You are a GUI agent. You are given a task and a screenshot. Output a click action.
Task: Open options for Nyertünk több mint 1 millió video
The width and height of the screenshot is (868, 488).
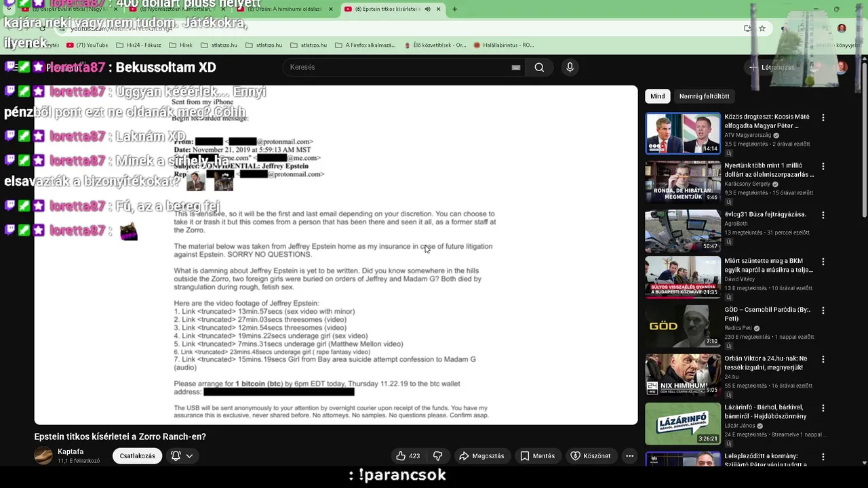pyautogui.click(x=823, y=166)
